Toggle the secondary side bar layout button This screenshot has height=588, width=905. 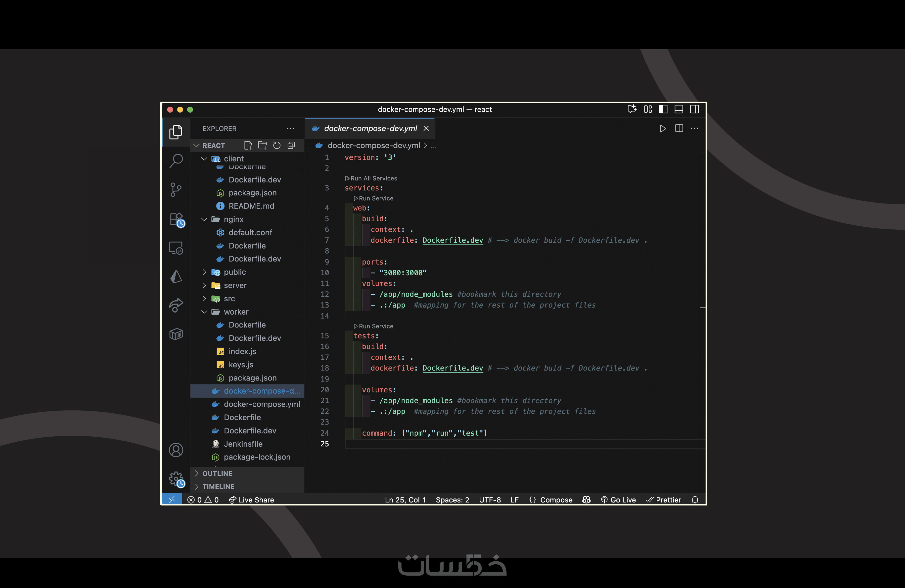click(x=694, y=109)
